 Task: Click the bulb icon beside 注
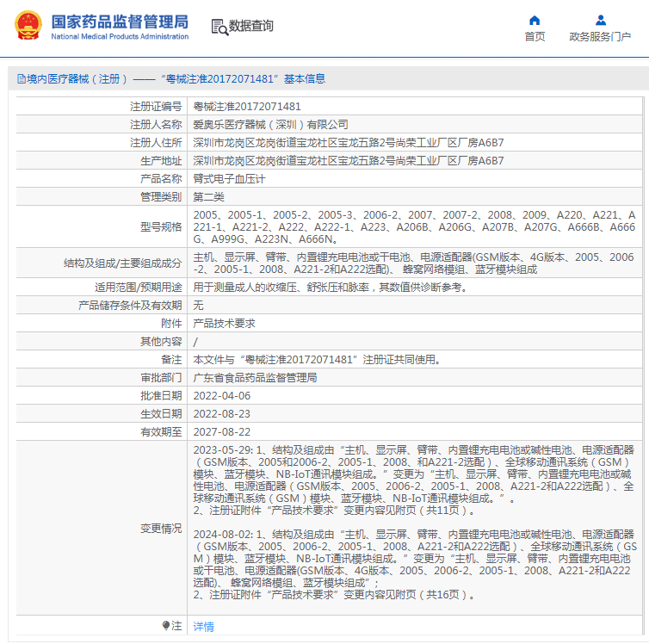click(x=166, y=625)
